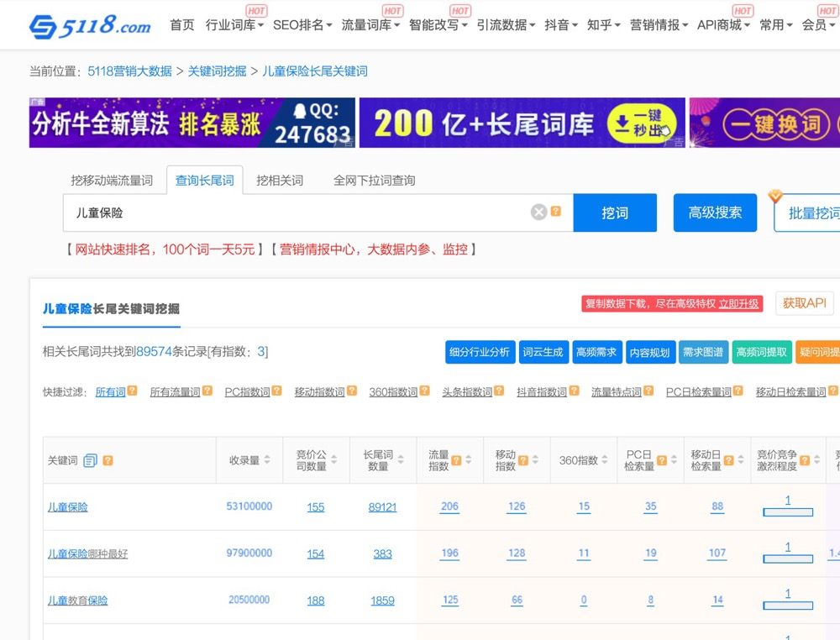Sort by 流量指数 column arrows
This screenshot has height=640, width=840.
(x=468, y=460)
